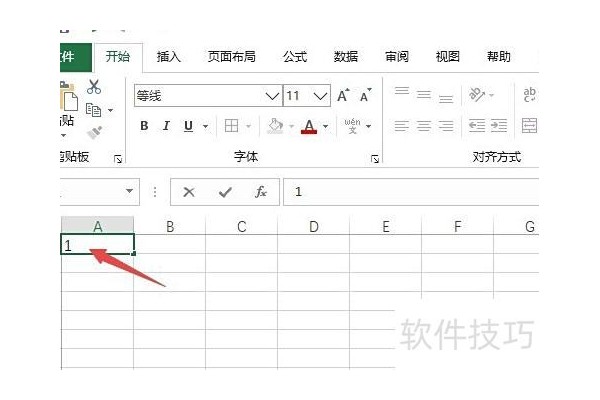Select column C header
The image size is (600, 400).
[241, 226]
